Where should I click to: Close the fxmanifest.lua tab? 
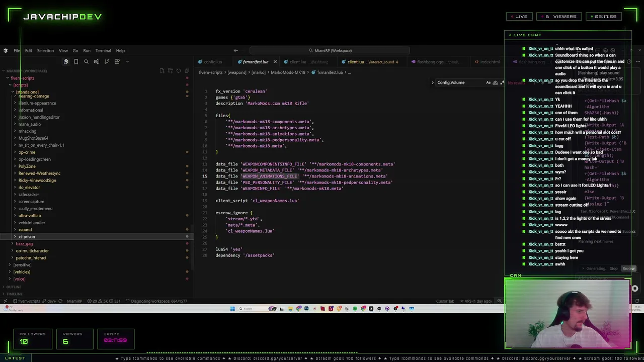click(275, 62)
